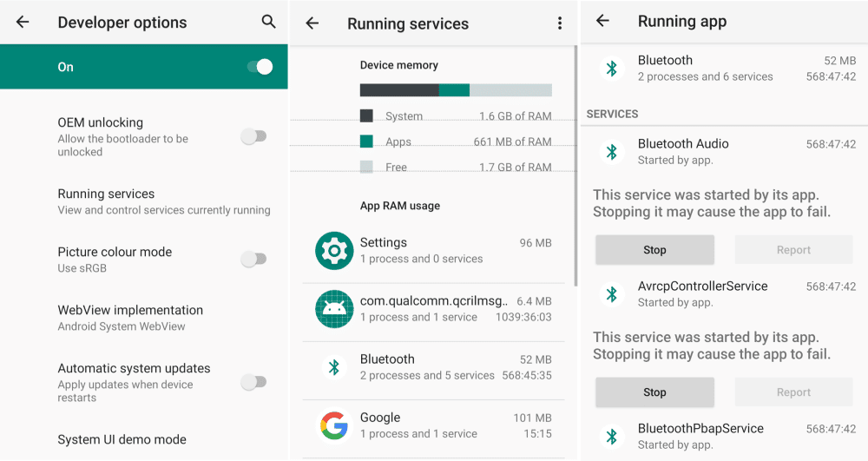
Task: Toggle Picture colour mode sRGB switch
Action: [253, 259]
